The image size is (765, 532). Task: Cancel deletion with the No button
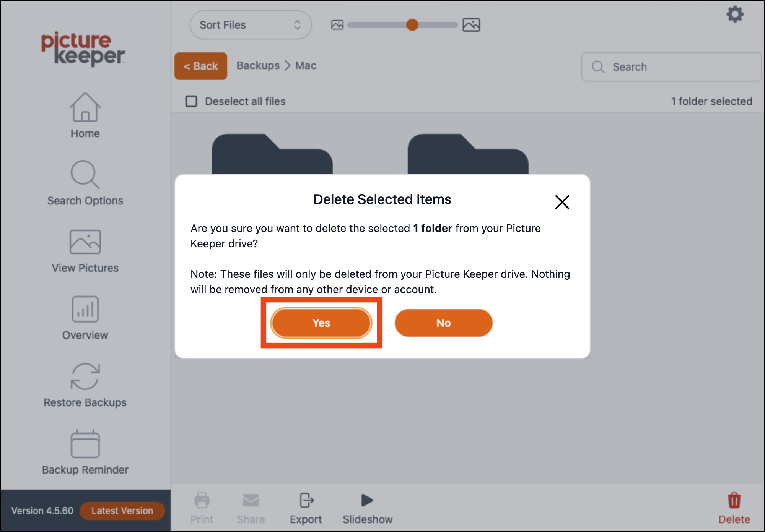pyautogui.click(x=443, y=323)
